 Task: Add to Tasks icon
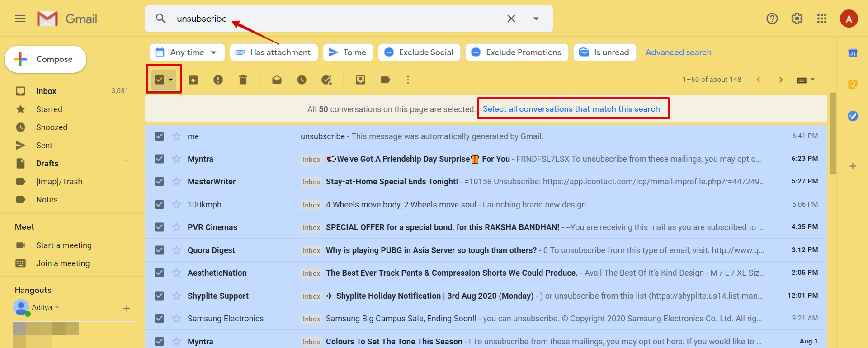(x=326, y=80)
